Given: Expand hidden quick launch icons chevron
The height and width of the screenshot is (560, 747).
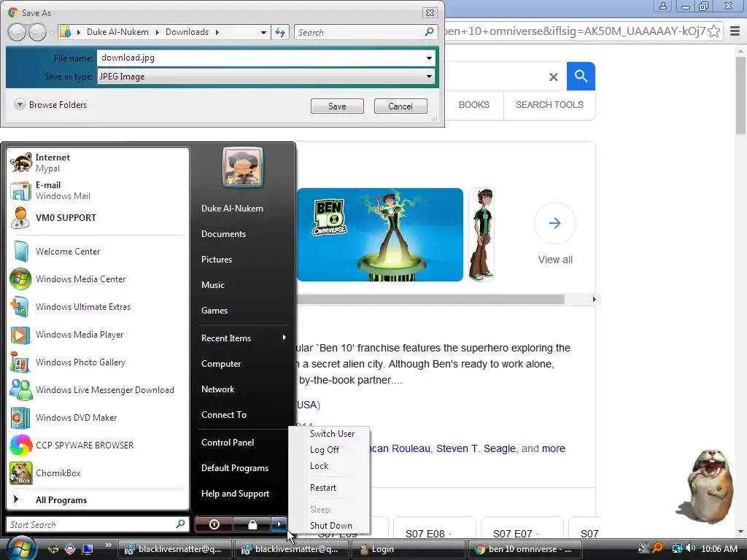Looking at the screenshot, I should 109,545.
